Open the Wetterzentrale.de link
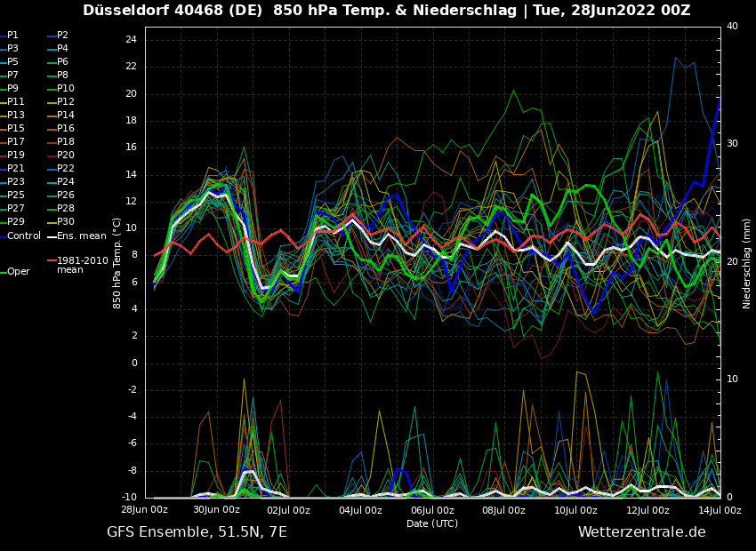The height and width of the screenshot is (551, 756). pyautogui.click(x=641, y=532)
